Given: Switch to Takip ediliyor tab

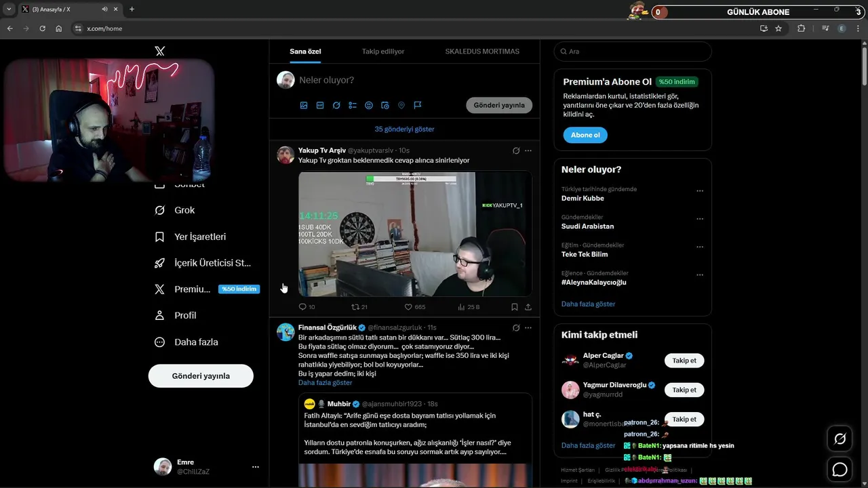Looking at the screenshot, I should coord(383,52).
